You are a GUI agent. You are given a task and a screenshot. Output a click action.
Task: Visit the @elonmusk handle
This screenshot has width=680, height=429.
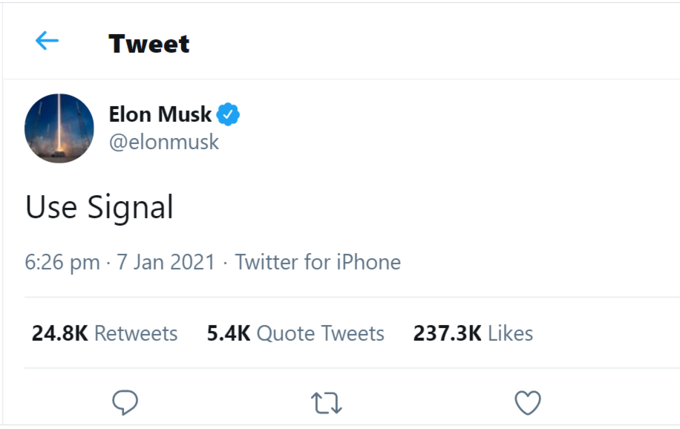[164, 142]
